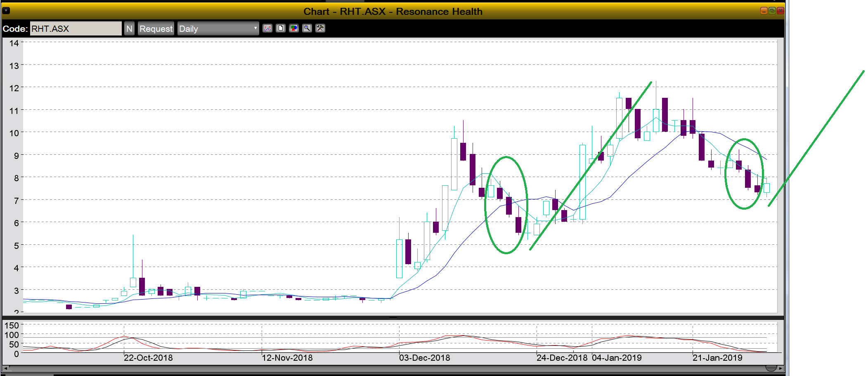
Task: Click the splitter handle between price and indicator panes
Action: [x=393, y=318]
